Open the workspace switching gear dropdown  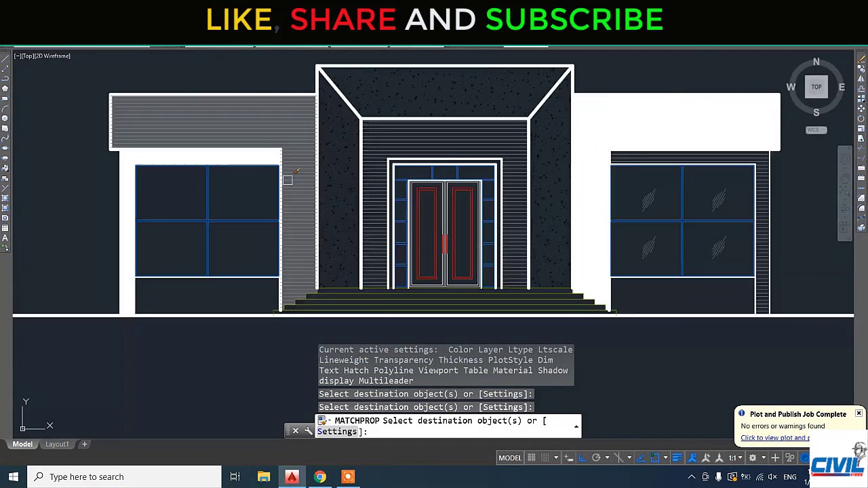point(764,457)
